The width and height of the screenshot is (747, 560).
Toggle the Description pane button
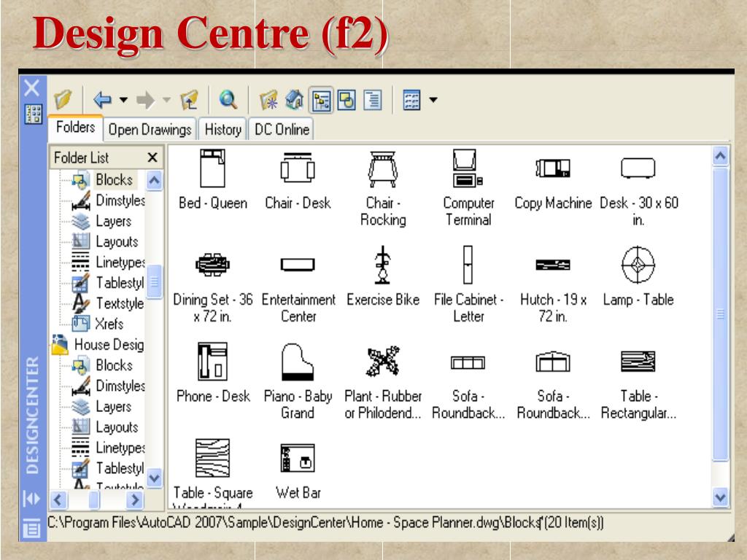[x=373, y=99]
